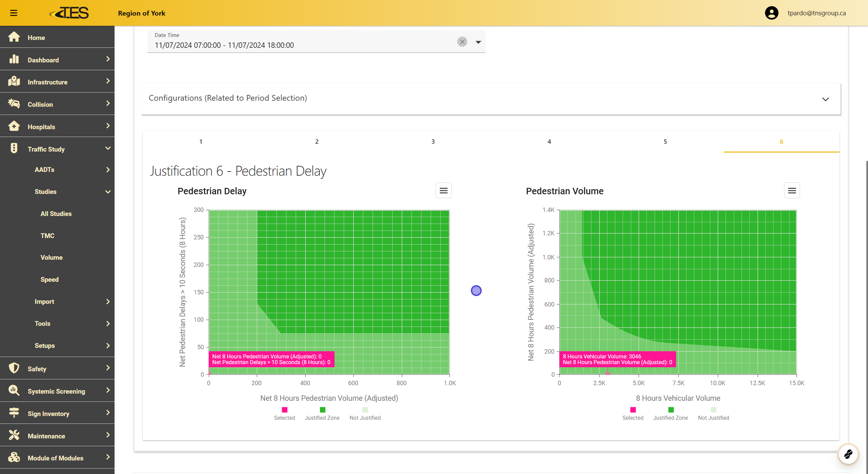Open the Date Time dropdown arrow
This screenshot has width=868, height=474.
coord(478,42)
